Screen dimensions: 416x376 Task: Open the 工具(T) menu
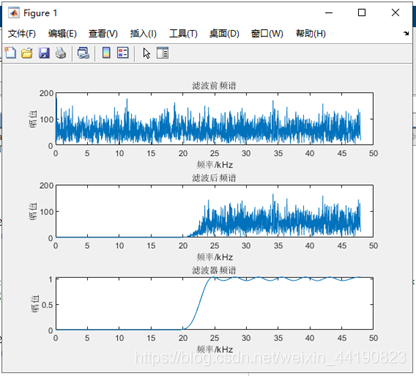(183, 34)
